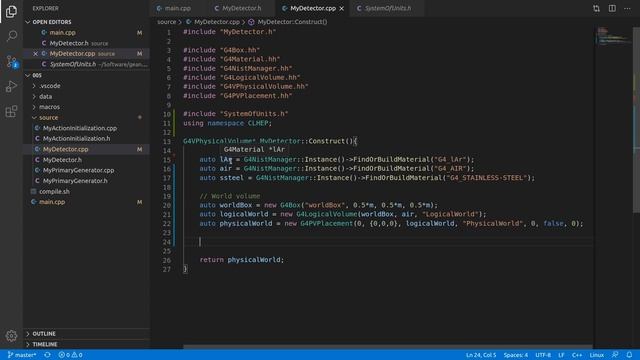640x360 pixels.
Task: Click Ln 24, Col 5 cursor position
Action: click(481, 355)
